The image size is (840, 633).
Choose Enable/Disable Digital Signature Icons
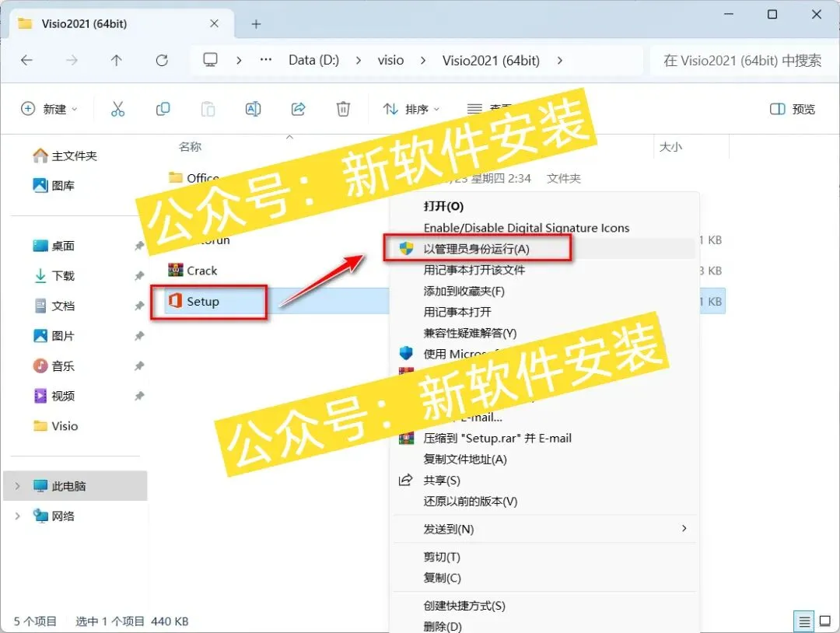coord(526,228)
